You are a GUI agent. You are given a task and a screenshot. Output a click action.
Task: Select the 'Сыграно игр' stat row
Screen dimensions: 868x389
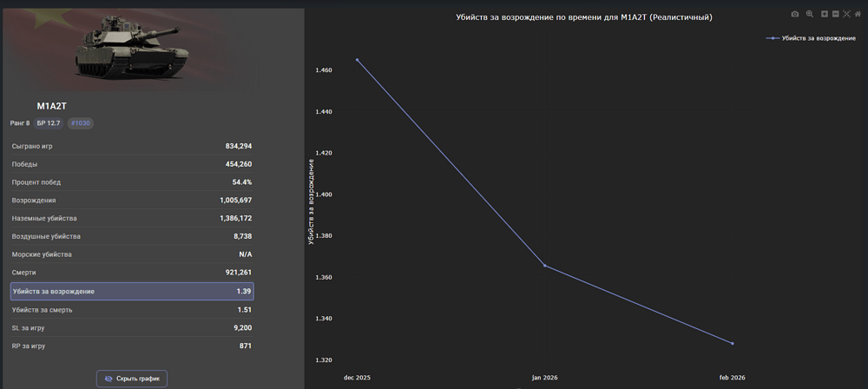pyautogui.click(x=132, y=147)
